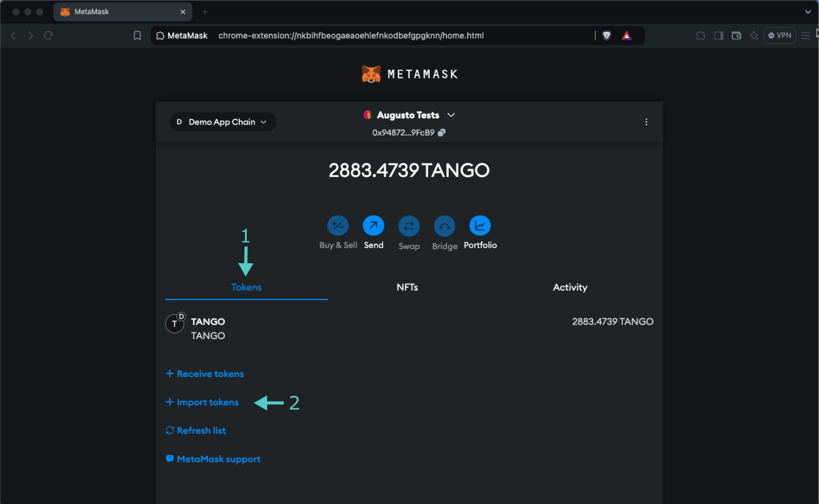Bookmark this page with bookmark icon

pos(137,36)
